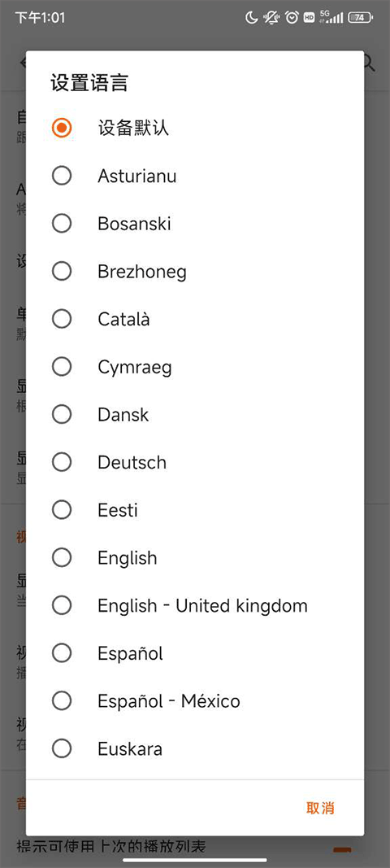Choose Español - México option
This screenshot has height=868, width=390.
(195, 700)
